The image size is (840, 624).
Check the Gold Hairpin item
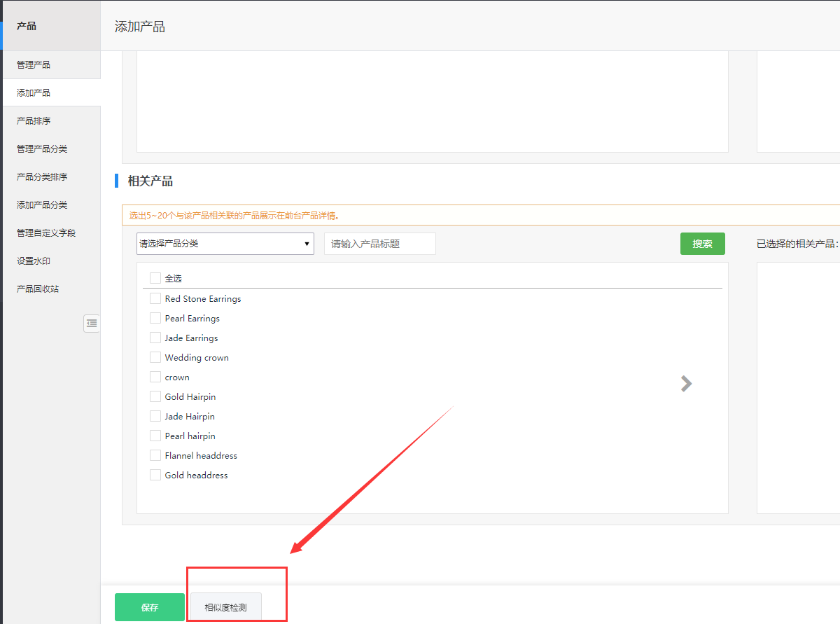pyautogui.click(x=155, y=396)
